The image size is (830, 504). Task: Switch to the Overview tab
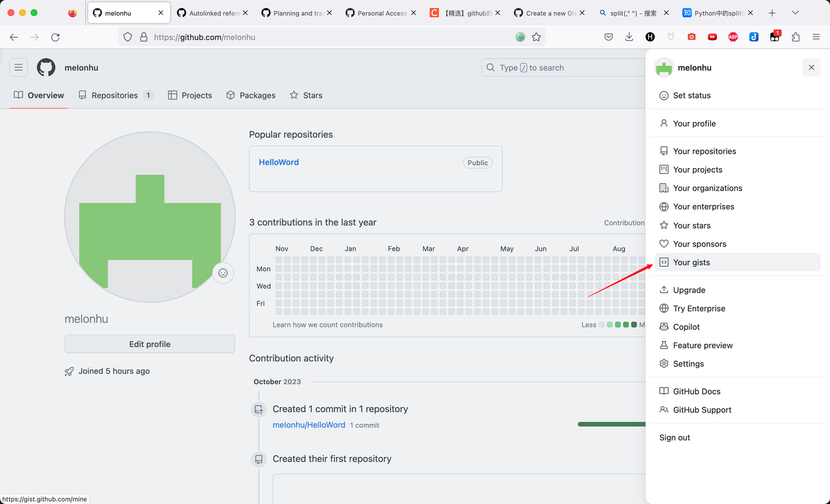coord(39,95)
